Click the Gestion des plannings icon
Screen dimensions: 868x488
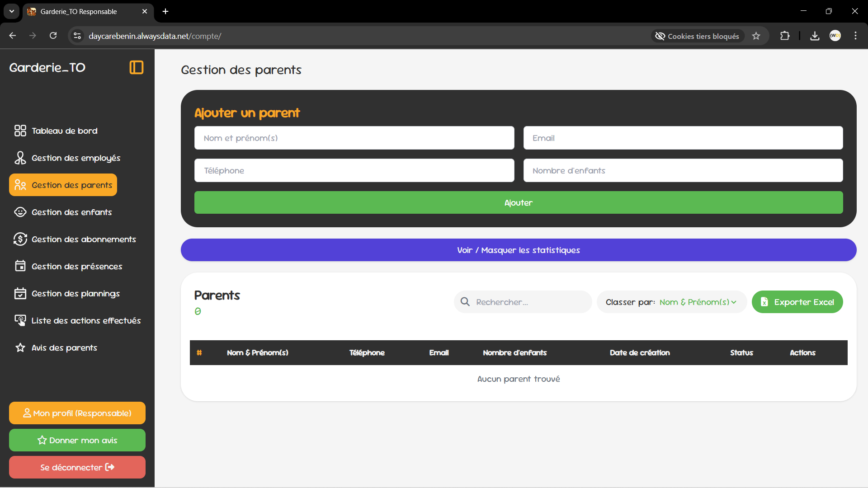[x=20, y=293]
